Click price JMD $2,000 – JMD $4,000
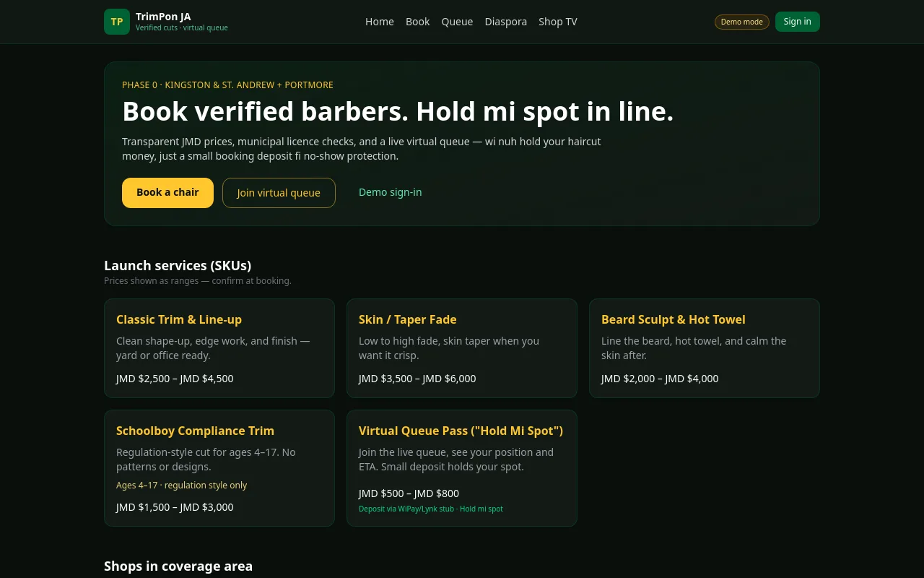 point(660,379)
